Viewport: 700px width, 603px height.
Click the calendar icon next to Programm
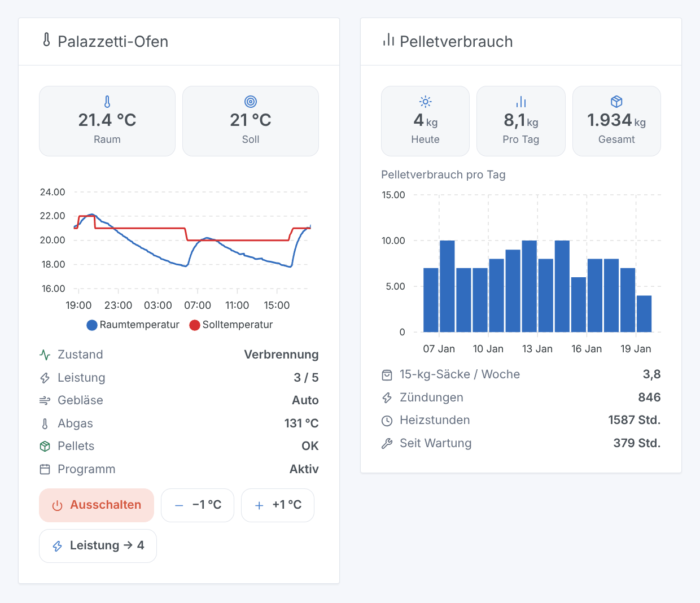click(45, 469)
